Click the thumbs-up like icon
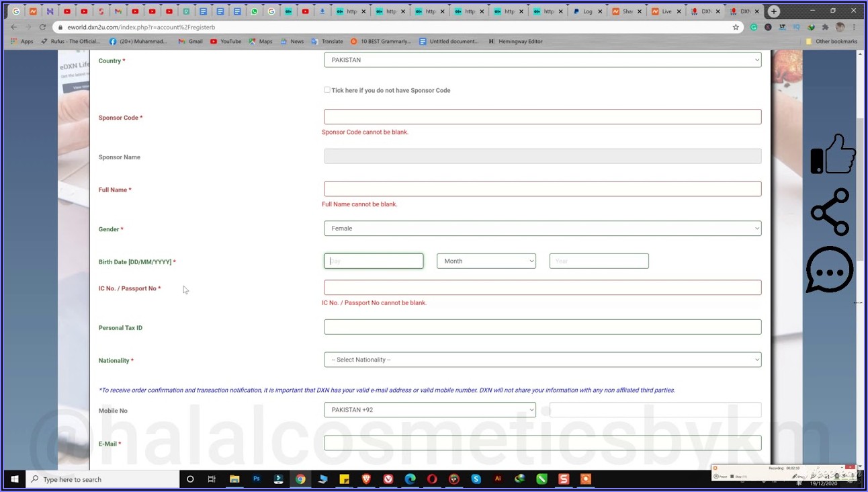Image resolution: width=868 pixels, height=492 pixels. pyautogui.click(x=833, y=155)
